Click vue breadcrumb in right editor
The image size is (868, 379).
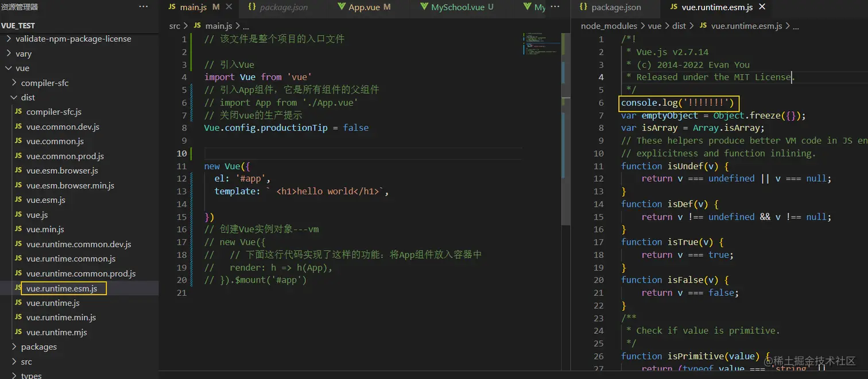click(654, 26)
